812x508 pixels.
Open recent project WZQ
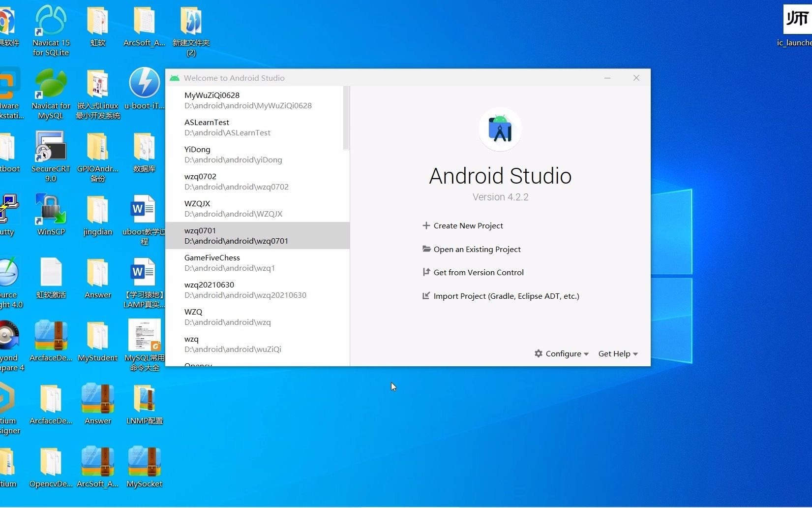(258, 317)
